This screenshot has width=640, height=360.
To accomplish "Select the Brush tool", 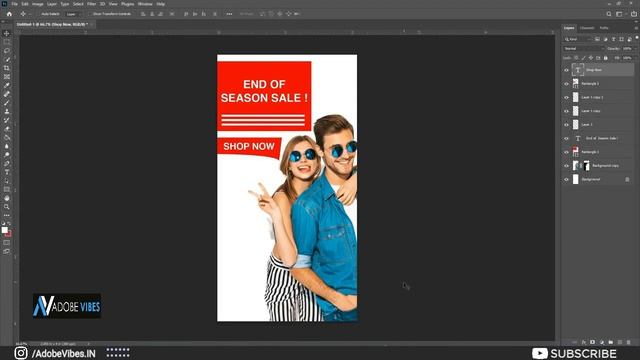I will [x=7, y=102].
